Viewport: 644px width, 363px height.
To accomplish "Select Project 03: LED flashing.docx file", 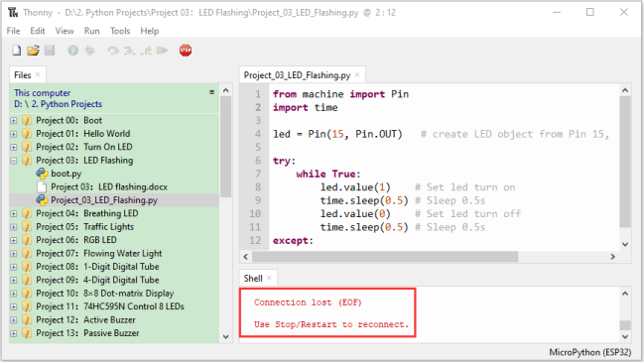I will (x=109, y=186).
